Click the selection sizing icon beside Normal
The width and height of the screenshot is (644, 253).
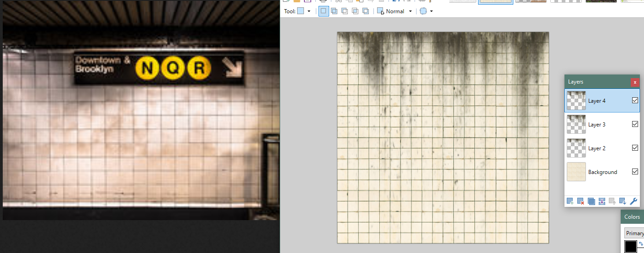click(380, 11)
